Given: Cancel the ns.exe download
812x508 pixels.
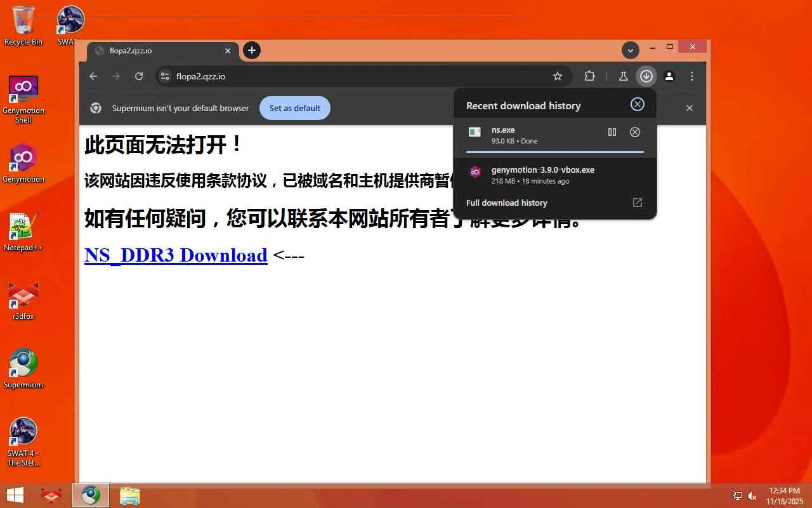Looking at the screenshot, I should pos(635,132).
